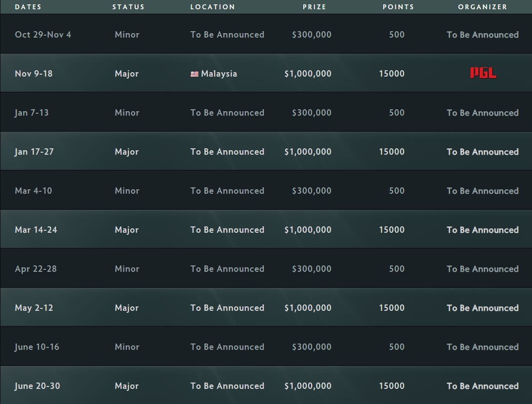Click the STATUS column header
Viewport: 532px width, 404px height.
click(x=128, y=7)
